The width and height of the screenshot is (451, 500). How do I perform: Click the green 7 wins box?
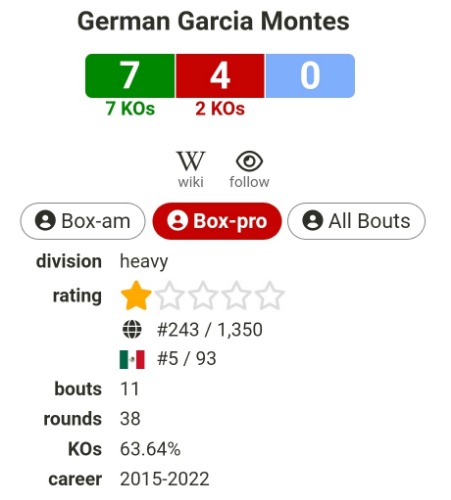[130, 76]
